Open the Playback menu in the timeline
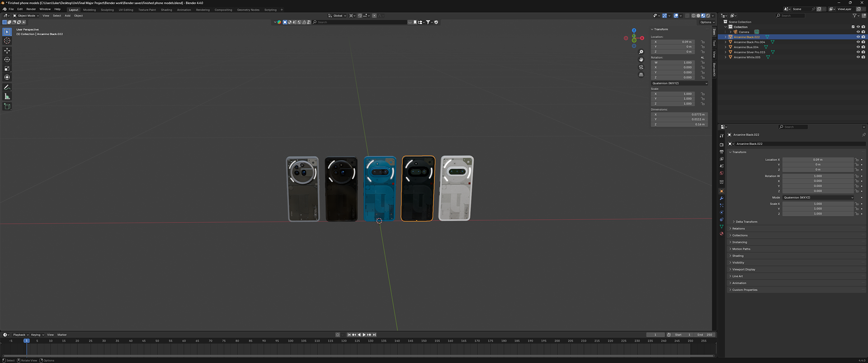 click(20, 335)
